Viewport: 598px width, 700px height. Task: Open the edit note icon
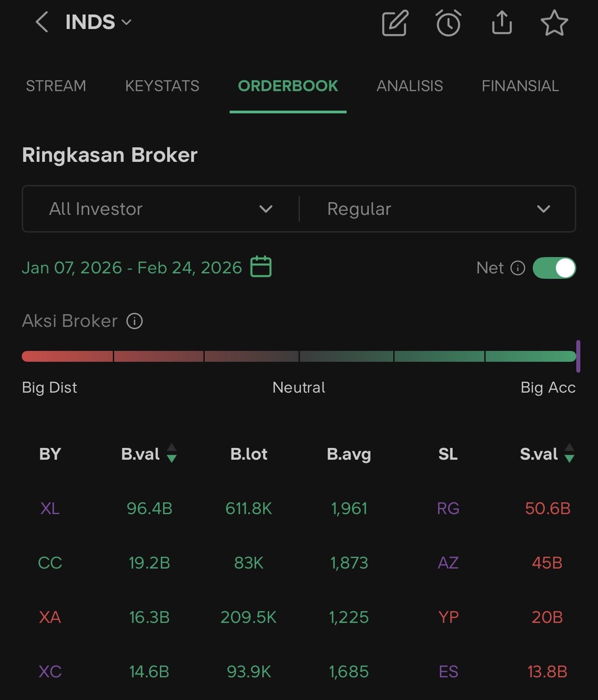point(395,23)
